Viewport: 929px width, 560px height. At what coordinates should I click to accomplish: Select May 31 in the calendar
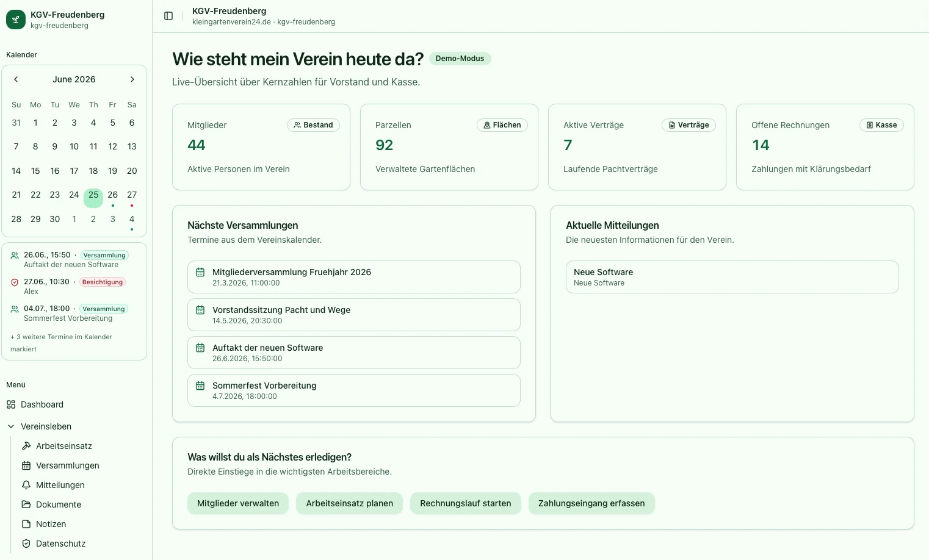tap(16, 123)
